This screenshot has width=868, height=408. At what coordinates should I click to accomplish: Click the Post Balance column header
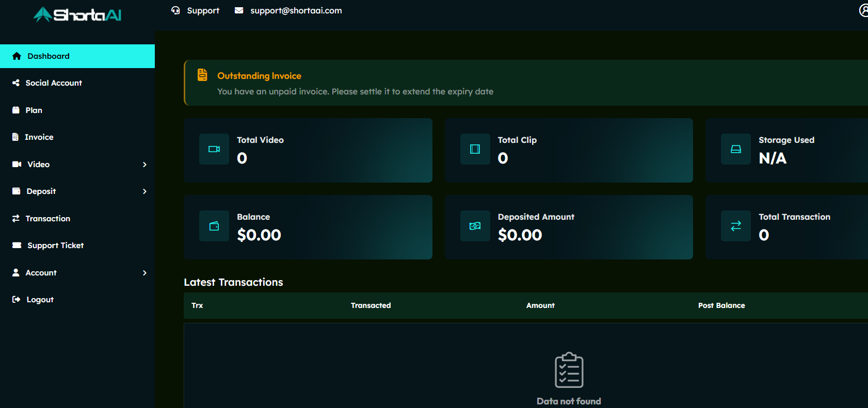[721, 305]
